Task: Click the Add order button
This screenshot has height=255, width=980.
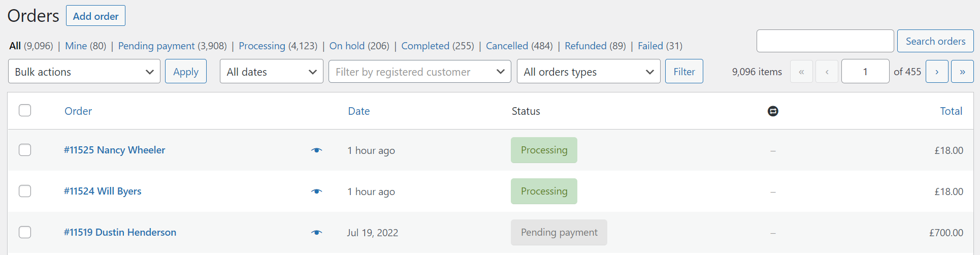Action: [x=95, y=16]
